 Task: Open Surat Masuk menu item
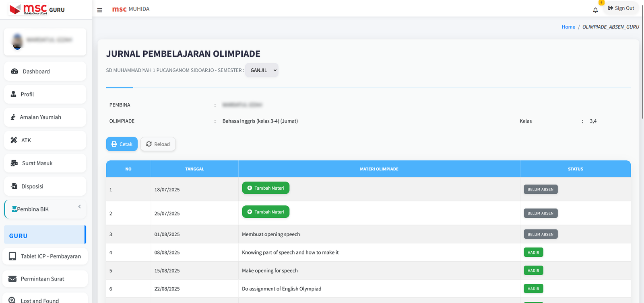pyautogui.click(x=45, y=163)
